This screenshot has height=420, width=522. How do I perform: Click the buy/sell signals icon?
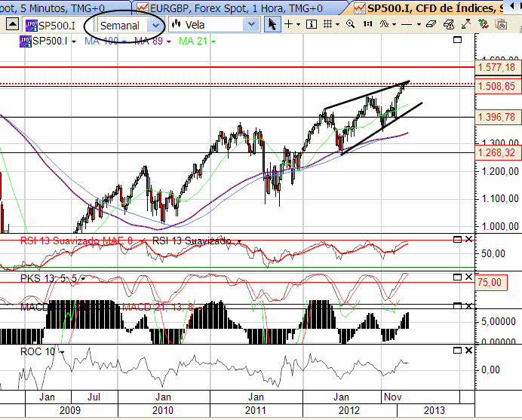point(483,24)
